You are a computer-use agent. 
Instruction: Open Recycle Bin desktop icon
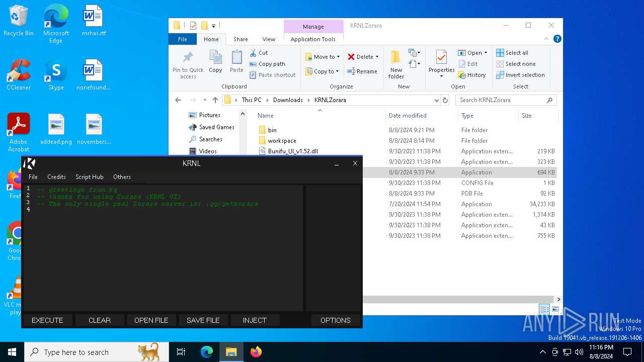point(19,21)
